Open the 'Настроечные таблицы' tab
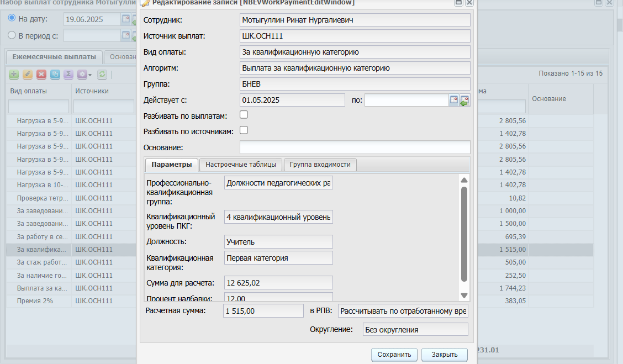 [x=241, y=165]
